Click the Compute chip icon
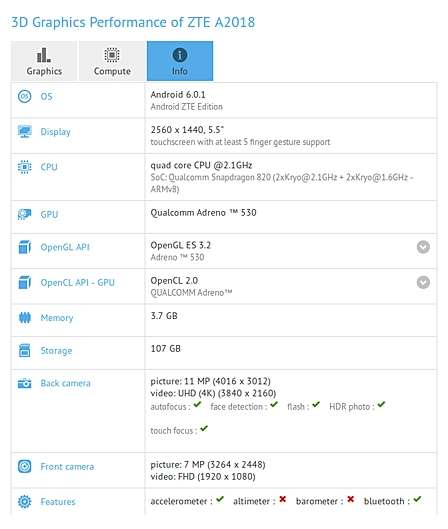The image size is (448, 529). (112, 55)
